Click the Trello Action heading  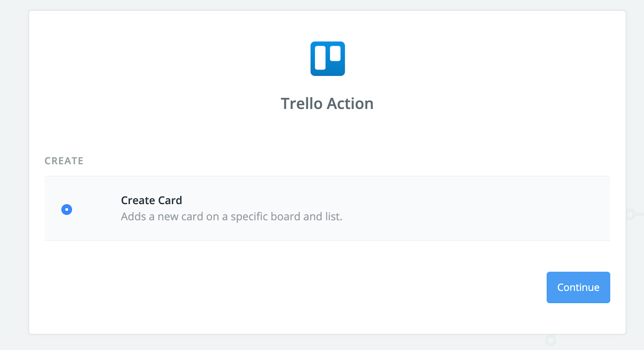327,104
